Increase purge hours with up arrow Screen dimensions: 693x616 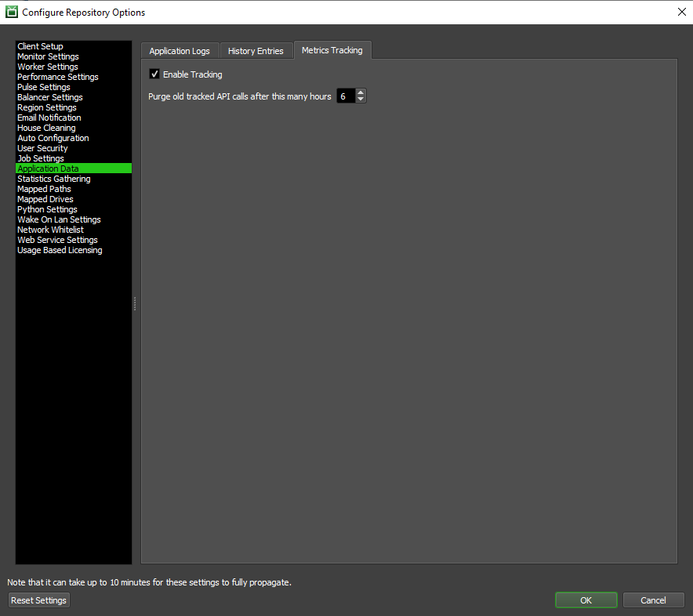click(x=361, y=92)
